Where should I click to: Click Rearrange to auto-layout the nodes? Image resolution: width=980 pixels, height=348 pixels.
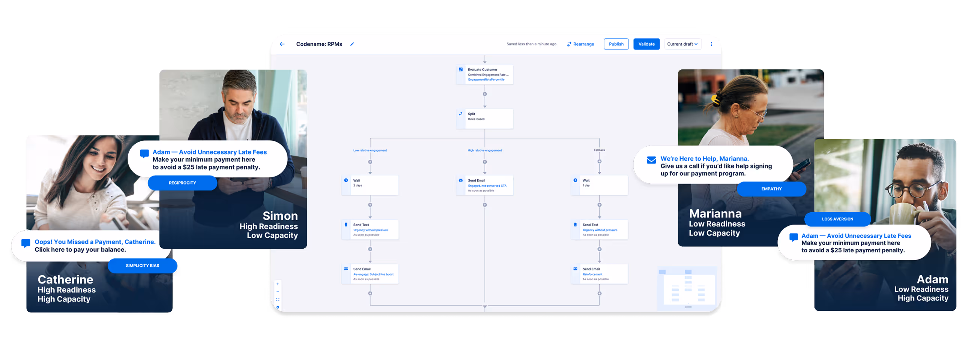pos(580,44)
